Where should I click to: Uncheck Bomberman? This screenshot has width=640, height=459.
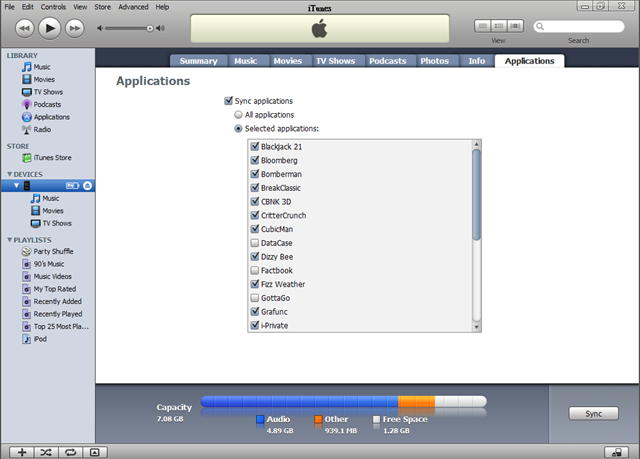click(255, 174)
